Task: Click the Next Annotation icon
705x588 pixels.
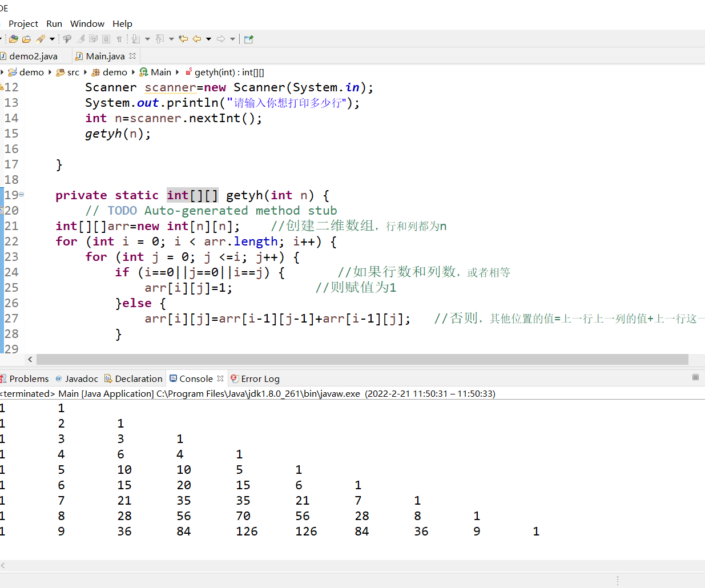Action: tap(136, 39)
